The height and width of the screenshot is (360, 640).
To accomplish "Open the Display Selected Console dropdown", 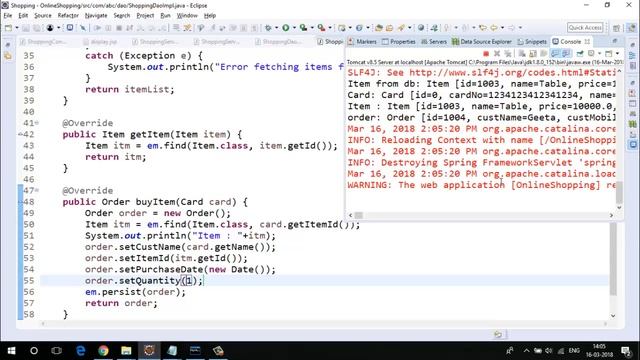I will click(x=599, y=53).
